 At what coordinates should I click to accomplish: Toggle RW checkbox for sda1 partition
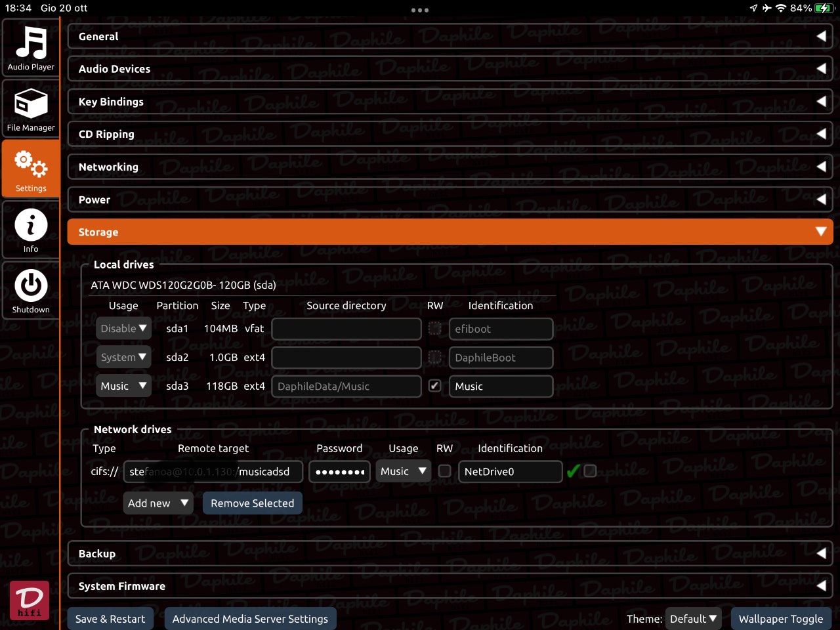tap(434, 328)
